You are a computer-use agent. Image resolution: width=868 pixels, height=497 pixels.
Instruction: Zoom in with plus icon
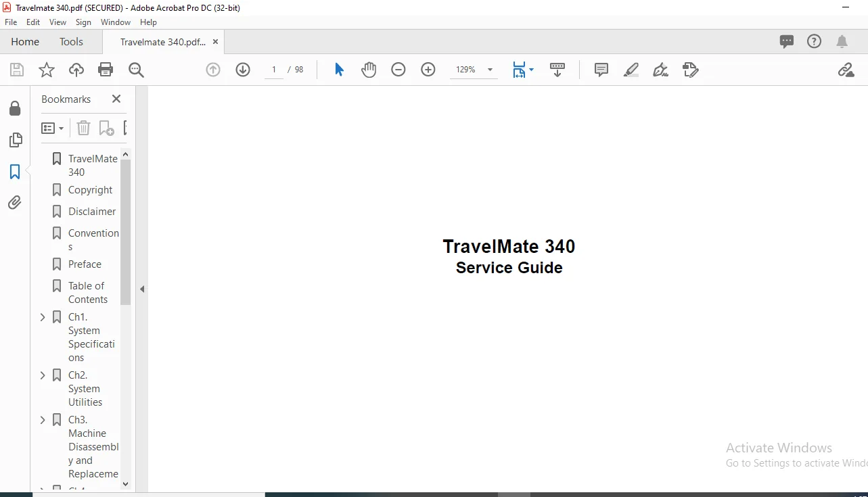[x=428, y=70]
